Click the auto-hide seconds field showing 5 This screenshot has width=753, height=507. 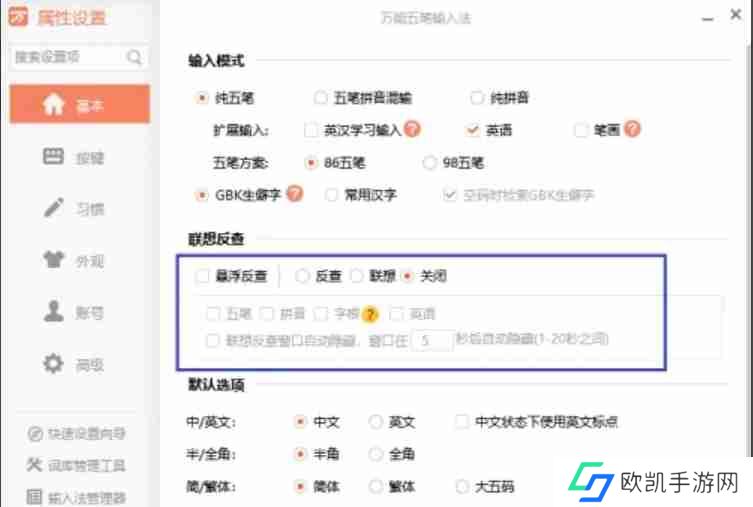(433, 340)
